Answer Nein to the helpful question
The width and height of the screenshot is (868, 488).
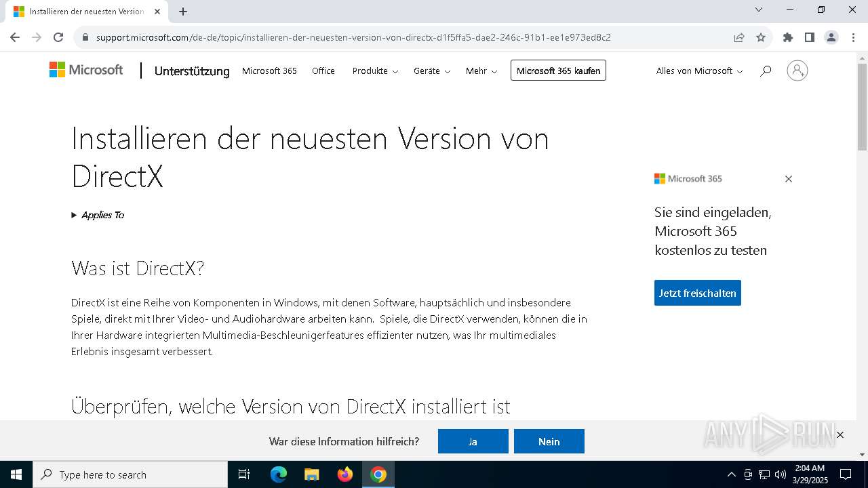click(x=549, y=441)
